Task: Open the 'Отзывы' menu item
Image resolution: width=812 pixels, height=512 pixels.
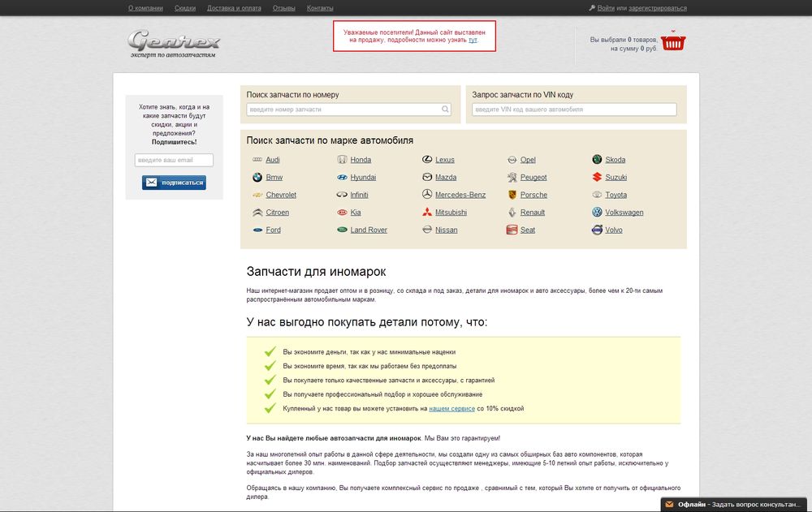Action: pyautogui.click(x=283, y=8)
